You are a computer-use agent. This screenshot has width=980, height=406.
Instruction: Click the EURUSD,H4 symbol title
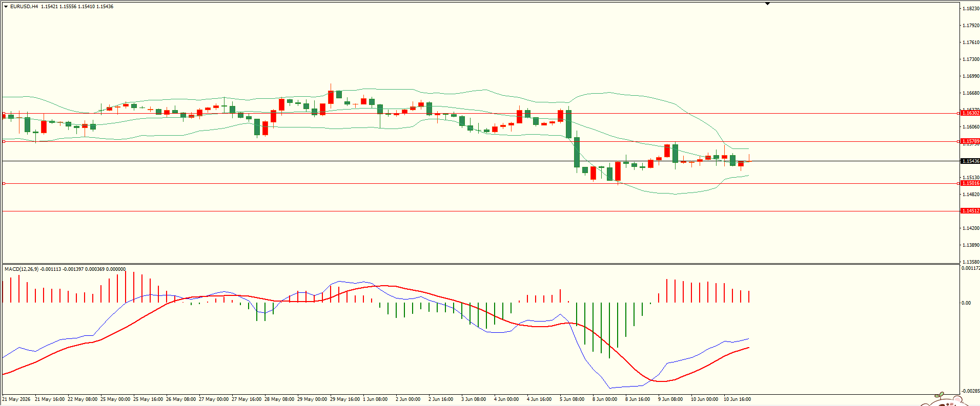click(x=24, y=7)
